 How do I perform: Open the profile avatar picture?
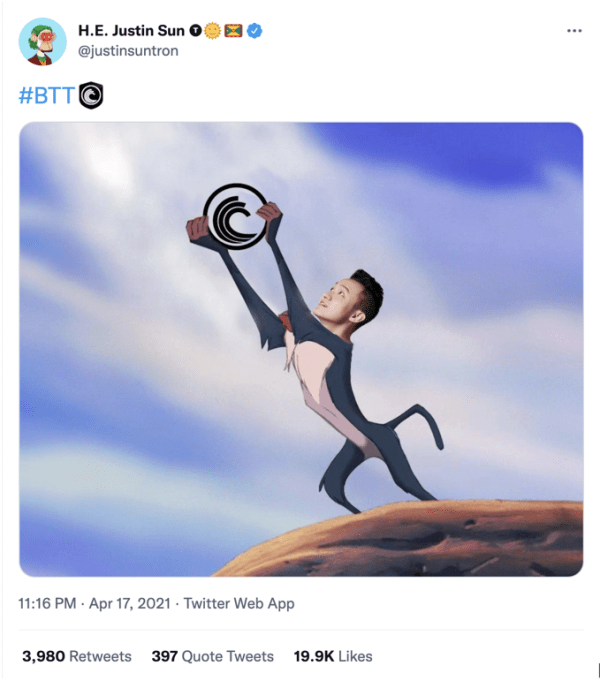(x=41, y=41)
